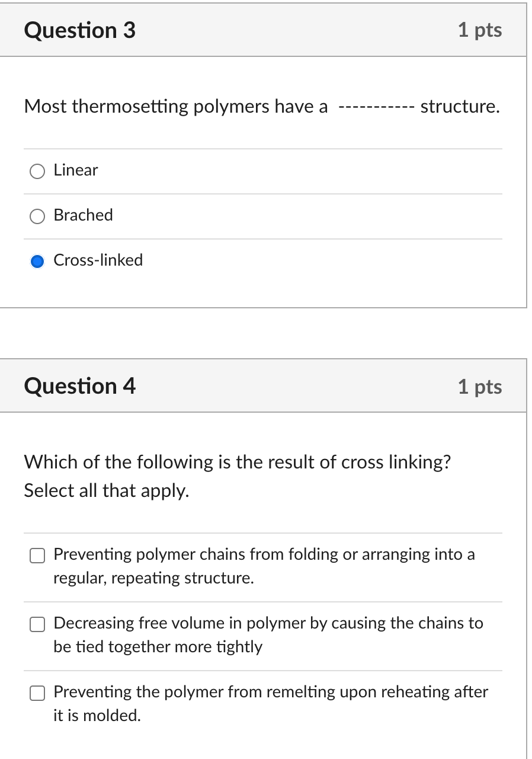The width and height of the screenshot is (532, 759).
Task: Check 'Decreasing free volume in polymer' option
Action: coord(37,624)
